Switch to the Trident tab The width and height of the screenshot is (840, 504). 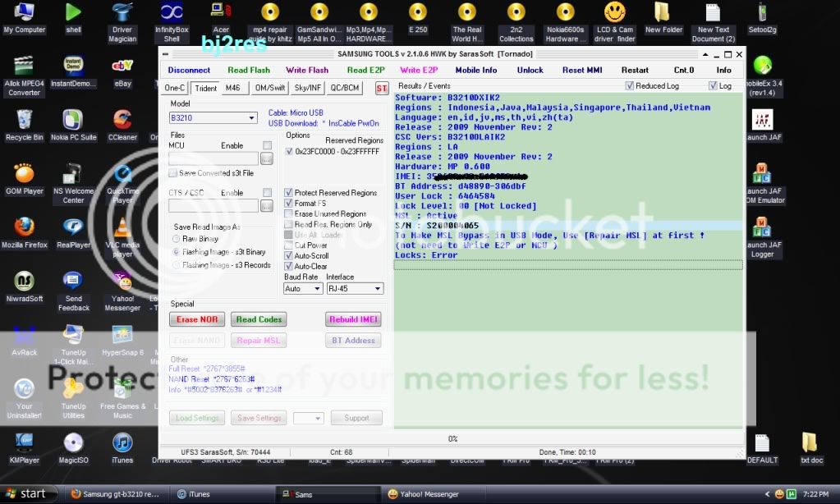206,89
